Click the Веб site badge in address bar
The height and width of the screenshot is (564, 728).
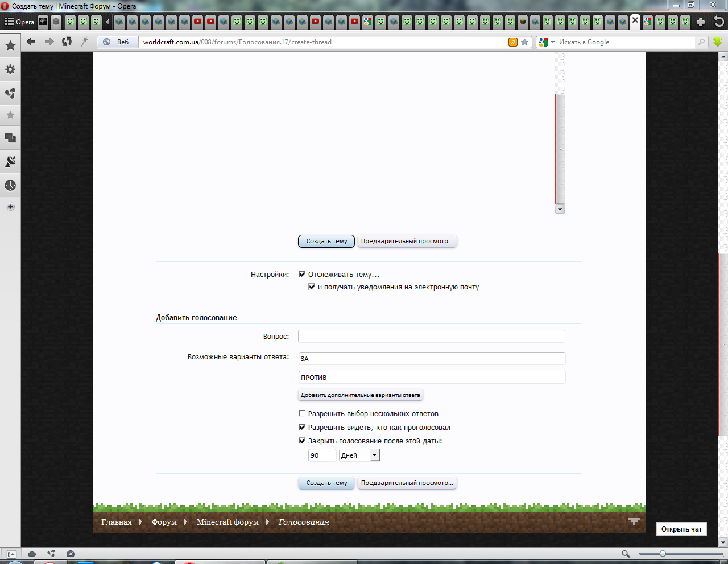pyautogui.click(x=117, y=42)
